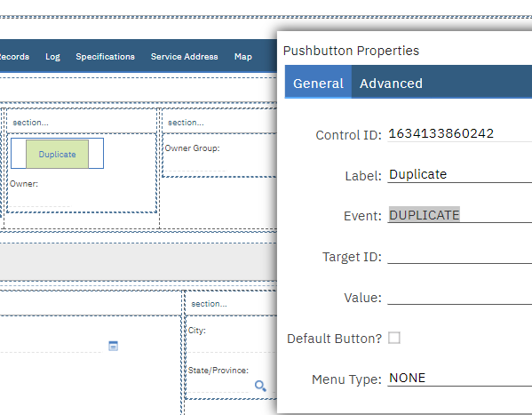Click the empty Target ID field
The width and height of the screenshot is (532, 415).
[x=459, y=256]
